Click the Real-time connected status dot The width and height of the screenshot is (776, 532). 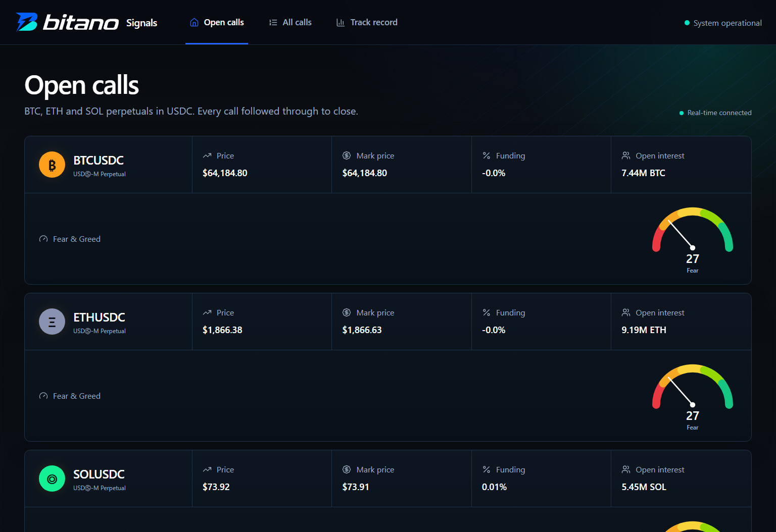[682, 113]
